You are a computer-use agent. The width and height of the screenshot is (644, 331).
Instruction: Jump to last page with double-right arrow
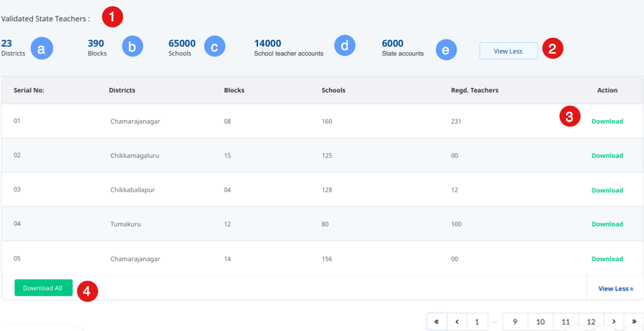click(633, 322)
